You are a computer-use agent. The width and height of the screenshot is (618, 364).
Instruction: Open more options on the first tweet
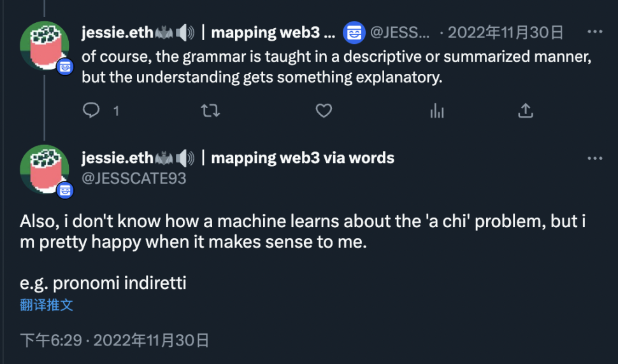tap(594, 32)
